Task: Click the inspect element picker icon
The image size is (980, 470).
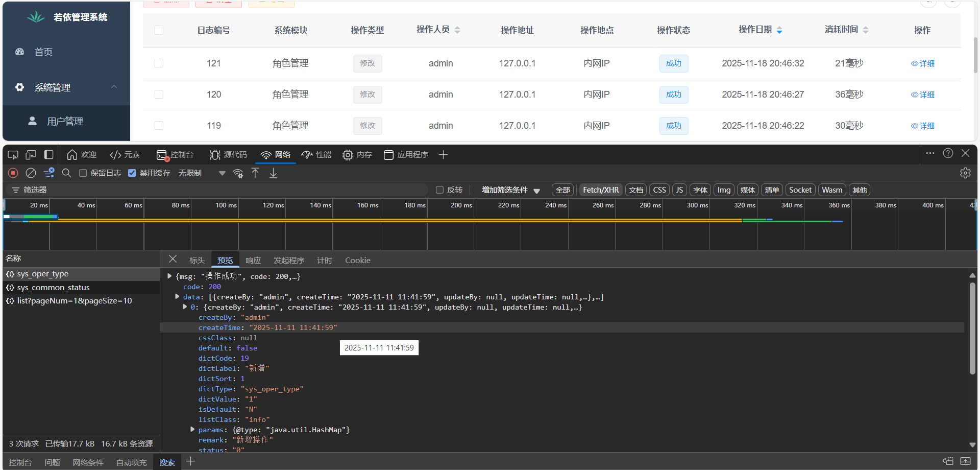Action: tap(13, 155)
